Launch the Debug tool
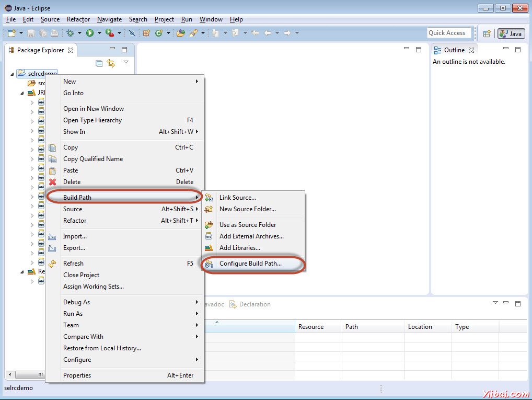Viewport: 532px width, 400px height. 71,33
